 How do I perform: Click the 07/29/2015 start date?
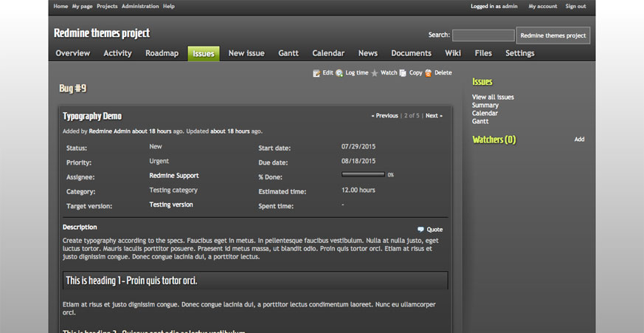point(359,146)
